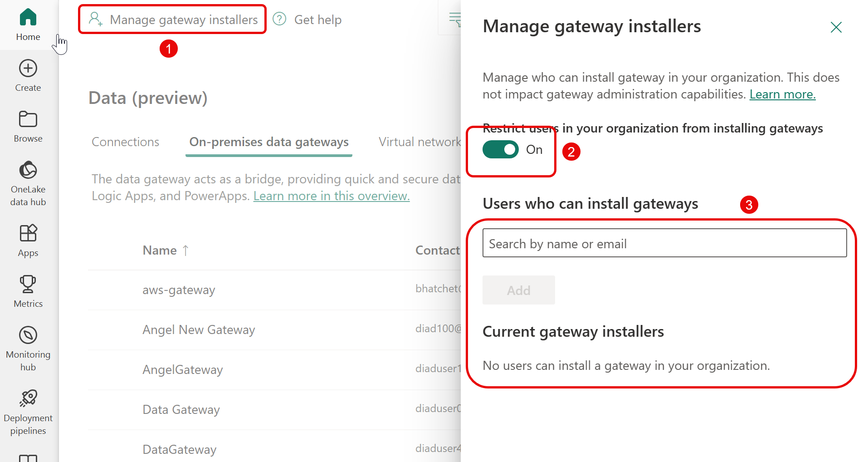Click the Create plus icon
Viewport: 868px width, 462px height.
click(x=28, y=69)
